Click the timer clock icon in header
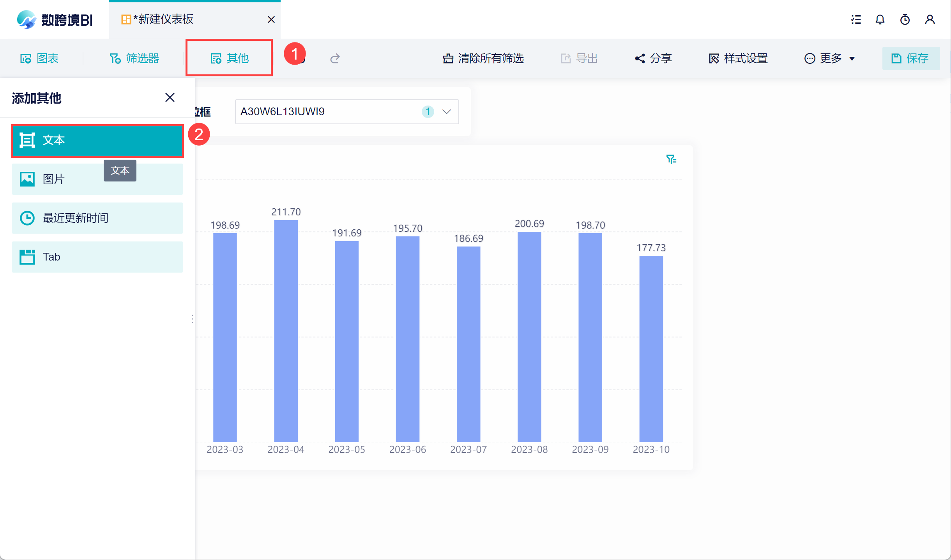 click(905, 19)
